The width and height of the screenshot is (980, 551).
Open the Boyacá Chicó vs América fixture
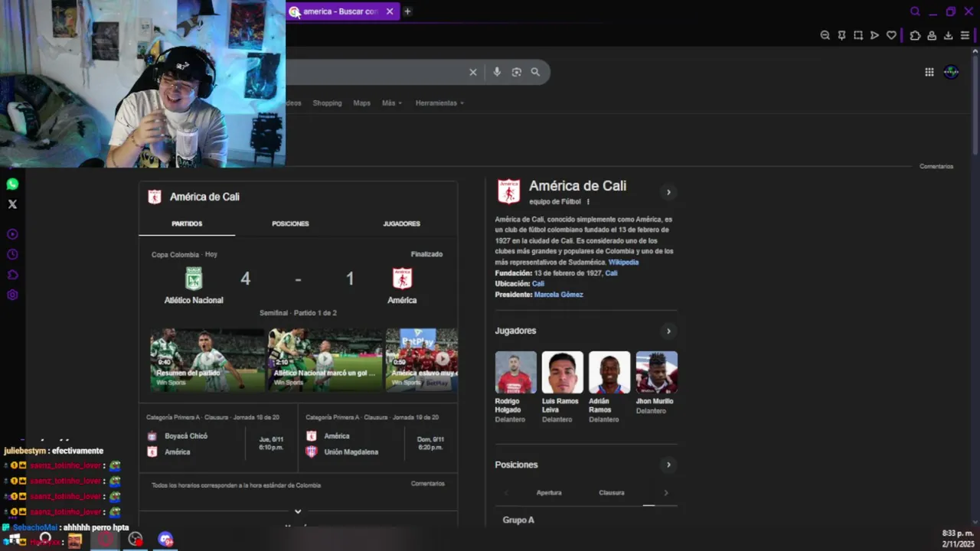pyautogui.click(x=218, y=439)
